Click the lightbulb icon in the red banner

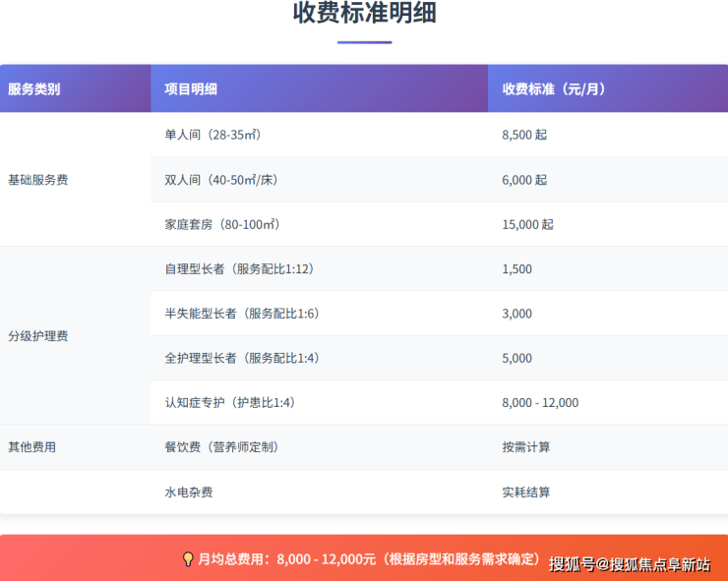coord(188,559)
